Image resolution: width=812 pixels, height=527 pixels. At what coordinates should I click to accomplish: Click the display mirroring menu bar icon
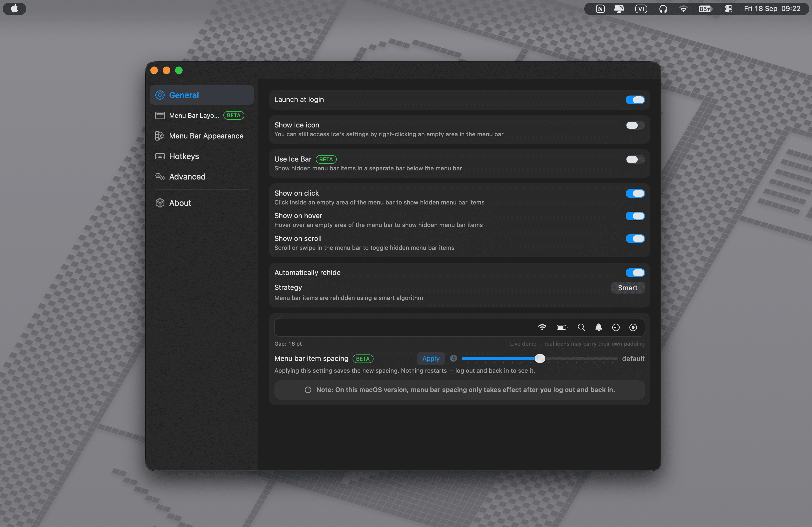click(x=619, y=9)
